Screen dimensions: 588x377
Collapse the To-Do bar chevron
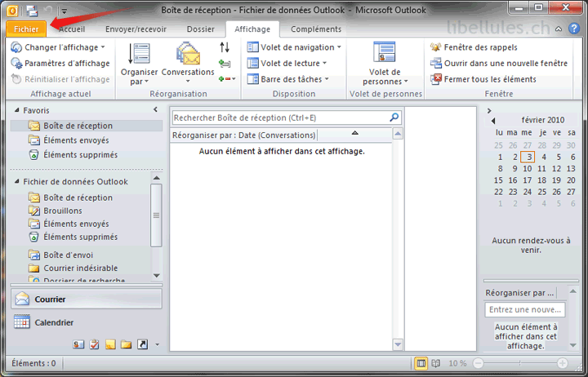[x=489, y=110]
